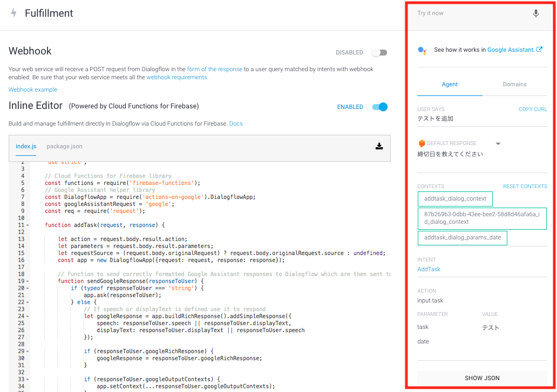Disable the Inline Editor toggle switch

pyautogui.click(x=380, y=107)
